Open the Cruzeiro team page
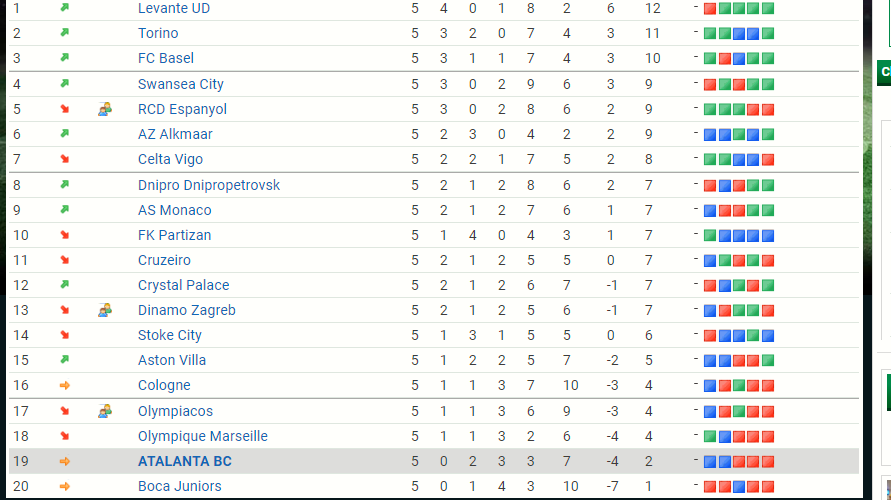This screenshot has width=891, height=500. click(x=164, y=260)
